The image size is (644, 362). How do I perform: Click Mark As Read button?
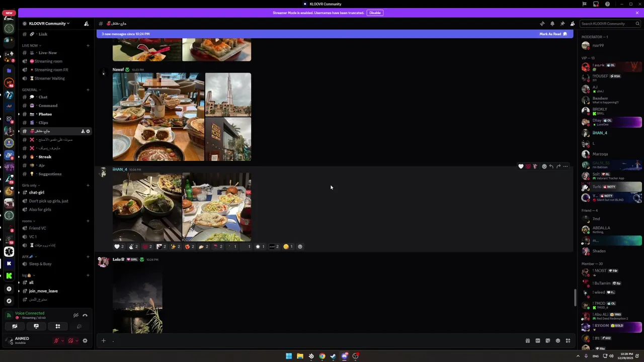[x=553, y=34]
